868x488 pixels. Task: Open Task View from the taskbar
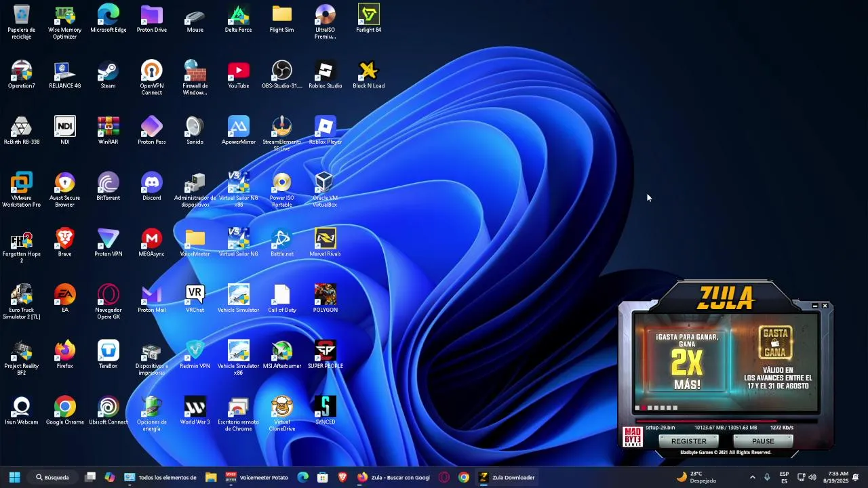coord(90,477)
